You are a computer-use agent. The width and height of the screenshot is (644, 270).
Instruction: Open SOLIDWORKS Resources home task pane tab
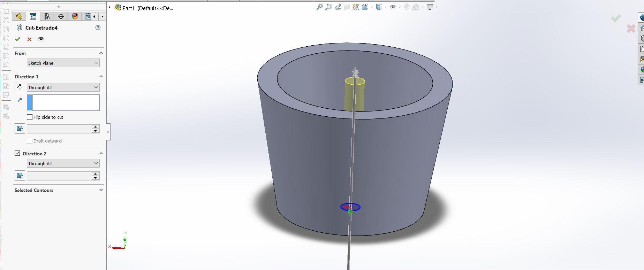click(x=642, y=28)
